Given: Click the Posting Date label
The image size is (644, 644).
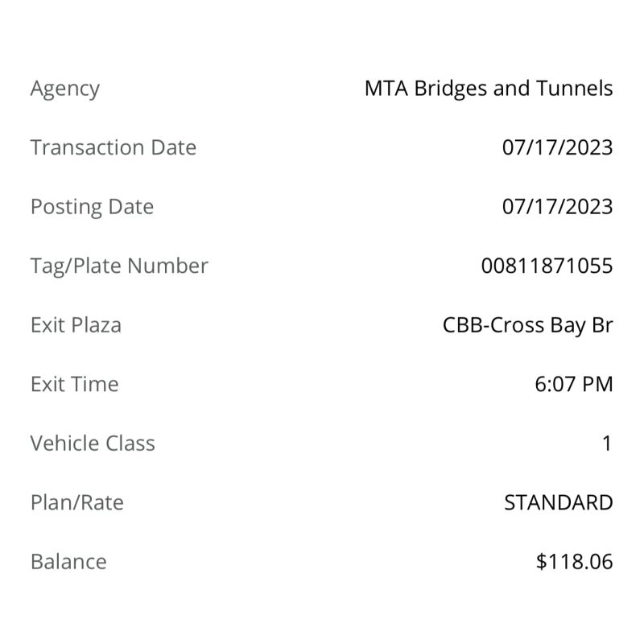Looking at the screenshot, I should click(92, 207).
